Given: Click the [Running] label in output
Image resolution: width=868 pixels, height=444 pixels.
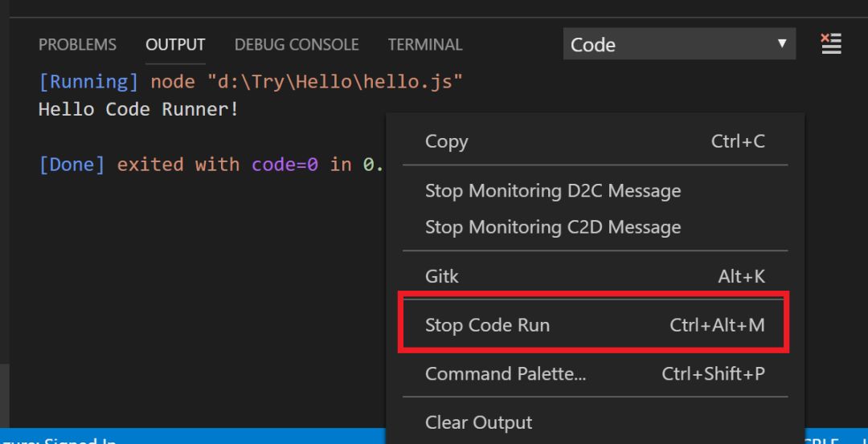Looking at the screenshot, I should 88,82.
